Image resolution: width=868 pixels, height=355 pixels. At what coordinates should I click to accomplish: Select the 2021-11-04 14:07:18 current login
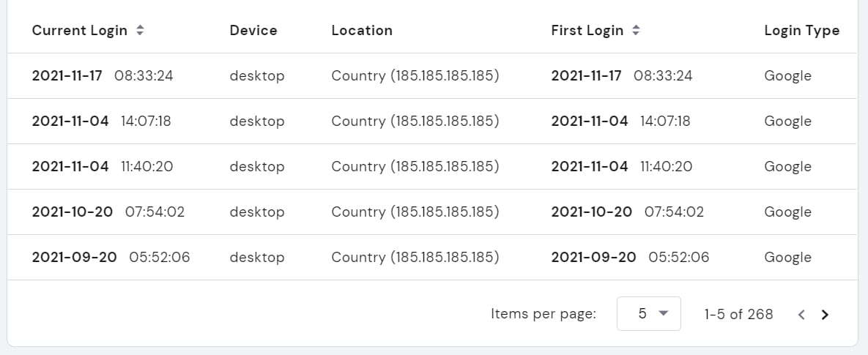[102, 122]
